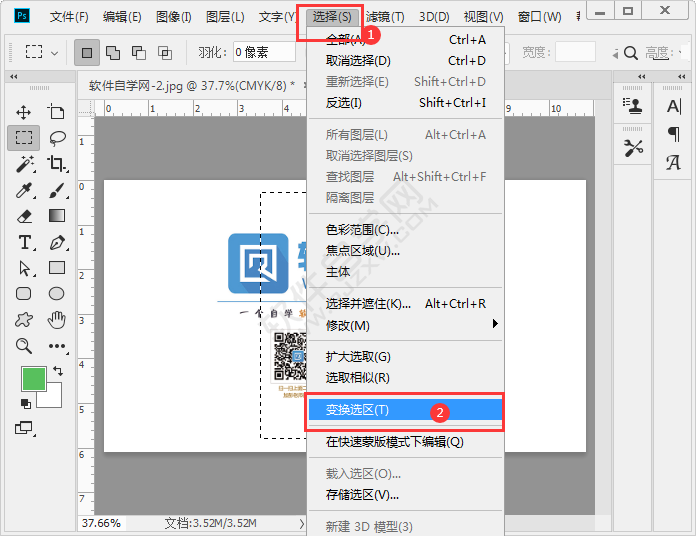Enable Intersect with Selection mode button
696x536 pixels.
165,53
